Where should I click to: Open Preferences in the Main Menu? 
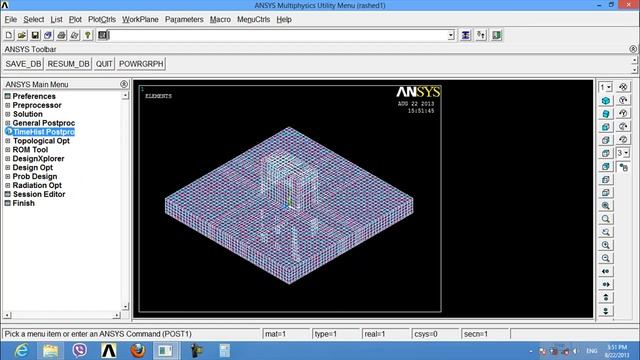click(x=34, y=96)
